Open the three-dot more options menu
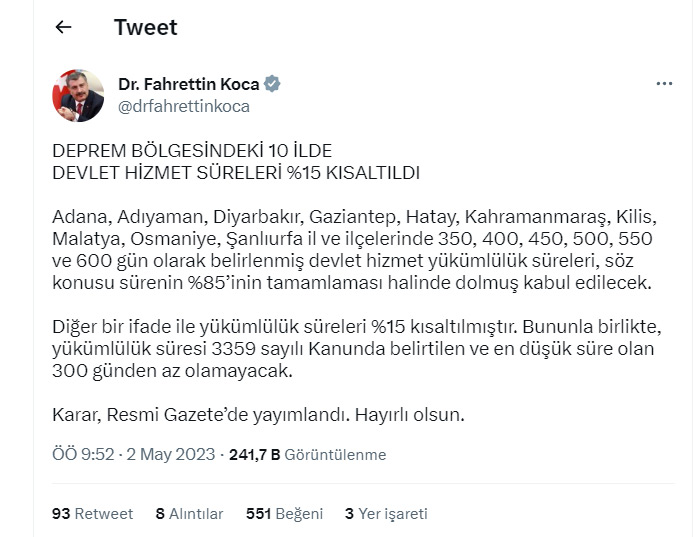Viewport: 693px width, 537px height. tap(664, 84)
